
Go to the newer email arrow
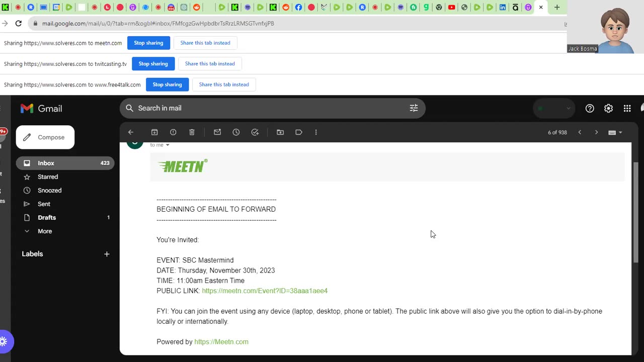[x=580, y=132]
